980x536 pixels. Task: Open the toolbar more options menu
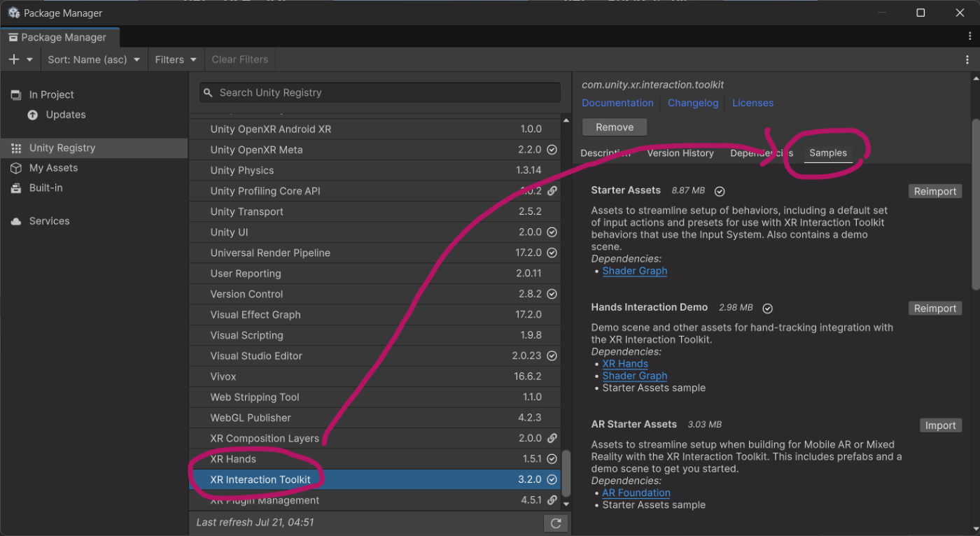point(968,59)
